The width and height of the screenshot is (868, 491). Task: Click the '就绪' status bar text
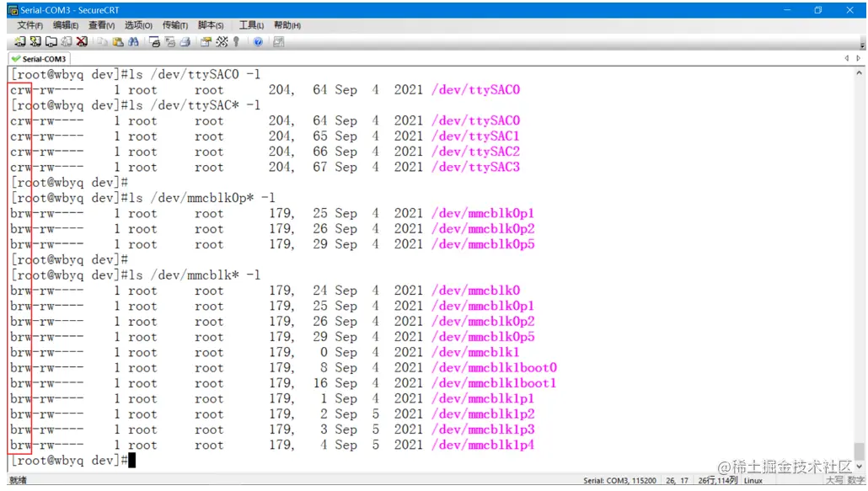point(18,481)
